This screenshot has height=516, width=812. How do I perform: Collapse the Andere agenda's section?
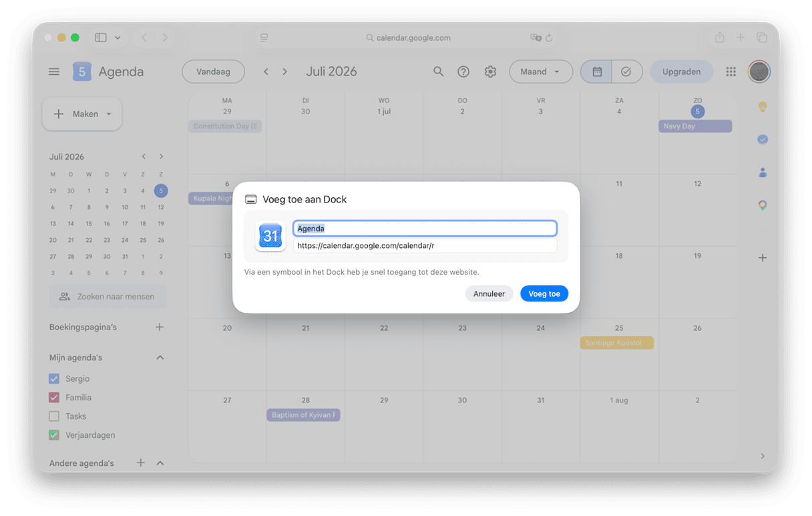point(160,463)
